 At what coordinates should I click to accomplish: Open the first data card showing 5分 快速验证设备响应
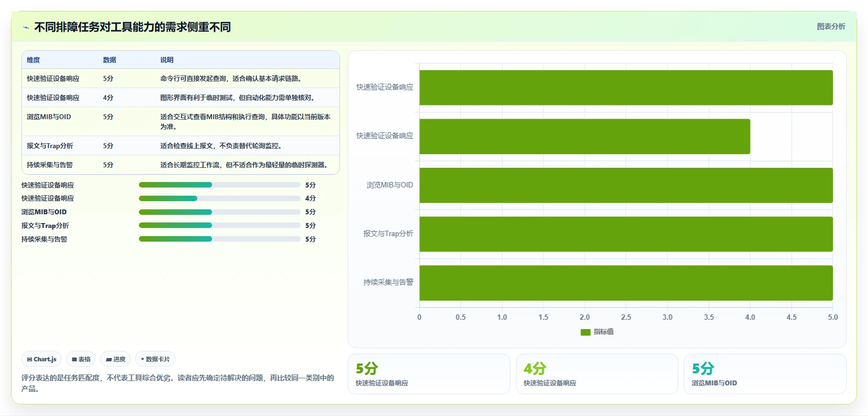pos(429,374)
